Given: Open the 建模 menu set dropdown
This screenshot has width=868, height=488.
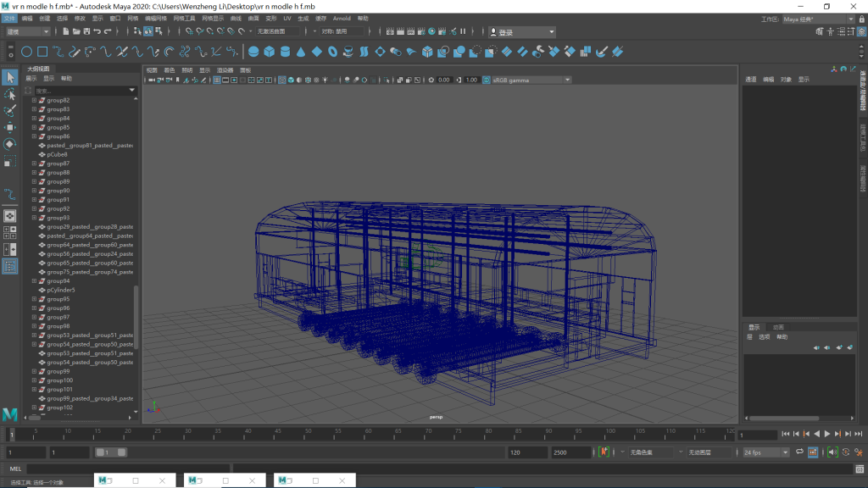Looking at the screenshot, I should (28, 31).
